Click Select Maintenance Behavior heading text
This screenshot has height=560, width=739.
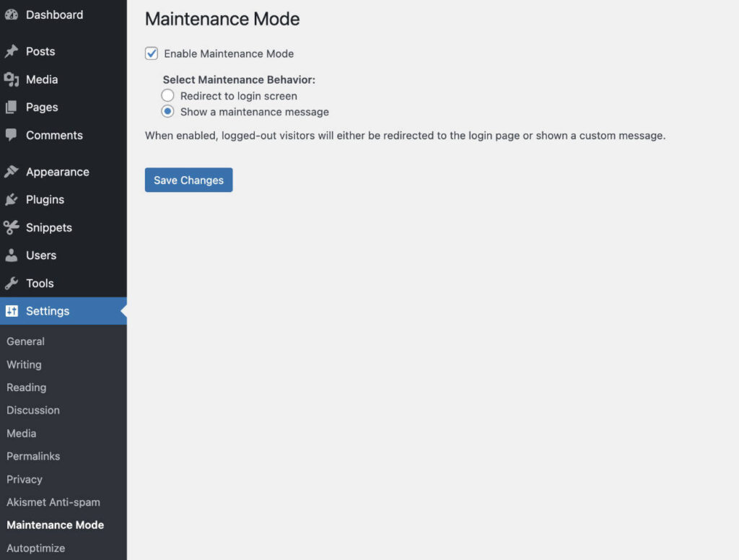click(x=239, y=79)
